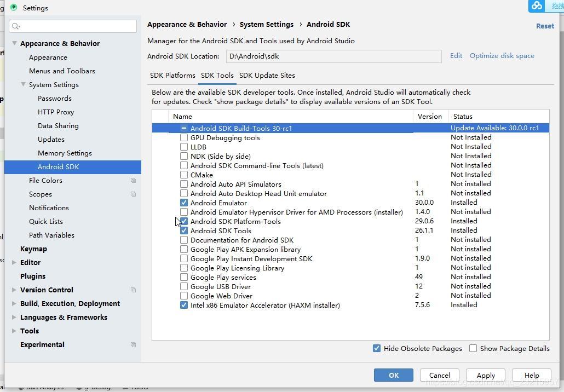This screenshot has width=564, height=392.
Task: Click the Reset link
Action: pos(545,26)
